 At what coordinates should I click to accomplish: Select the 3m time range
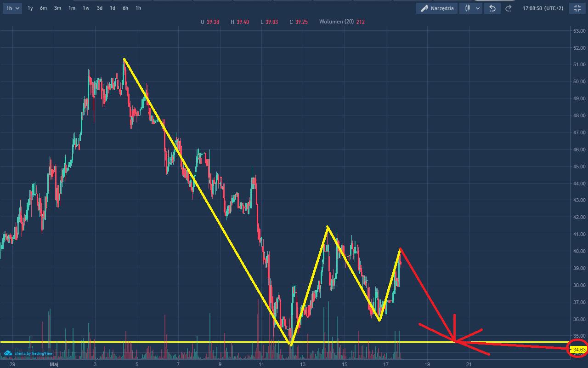(x=57, y=8)
